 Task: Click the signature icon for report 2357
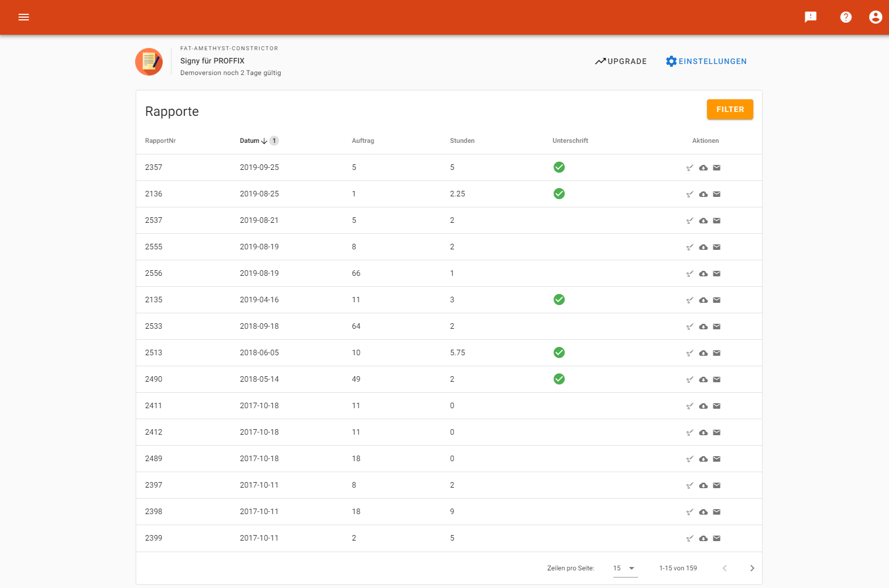689,168
